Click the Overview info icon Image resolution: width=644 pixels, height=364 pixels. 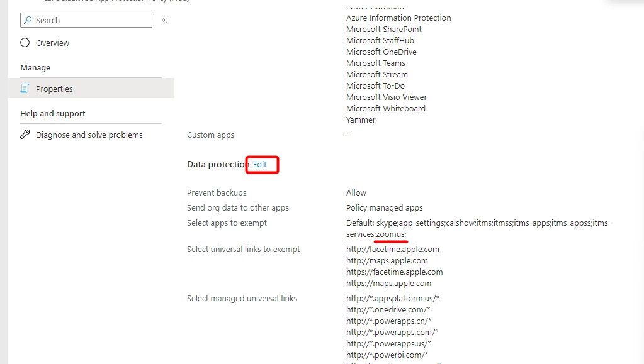click(x=25, y=43)
